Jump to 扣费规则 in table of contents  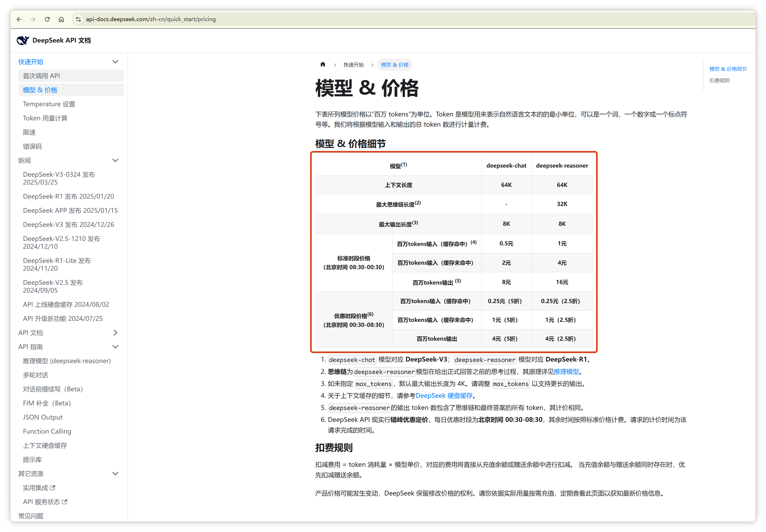719,81
